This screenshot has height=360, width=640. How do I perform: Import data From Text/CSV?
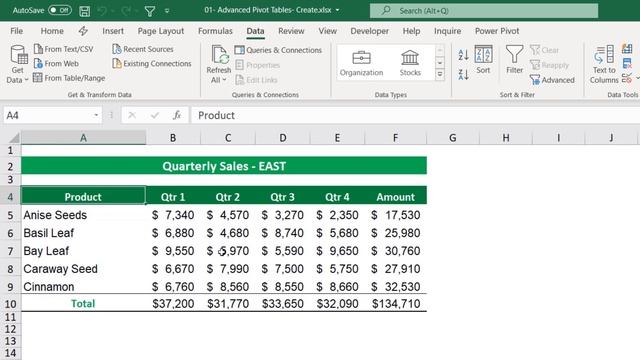64,49
